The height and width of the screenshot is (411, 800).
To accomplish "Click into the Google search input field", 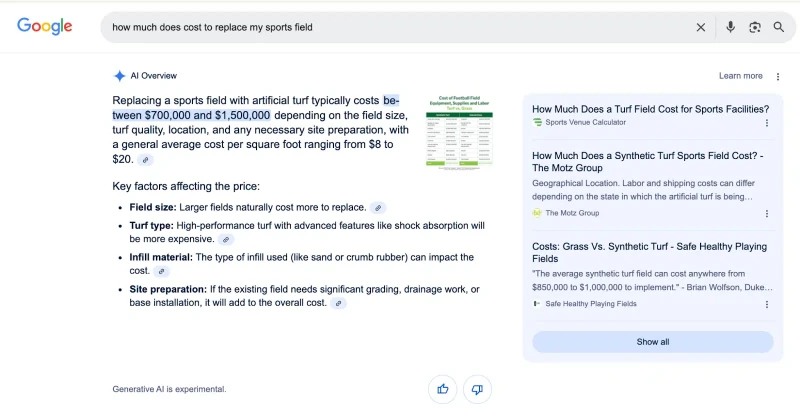I will tap(398, 28).
